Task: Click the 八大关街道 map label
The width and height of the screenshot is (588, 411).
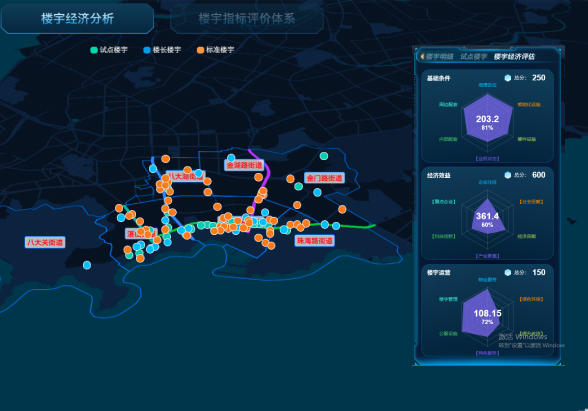Action: [x=45, y=242]
